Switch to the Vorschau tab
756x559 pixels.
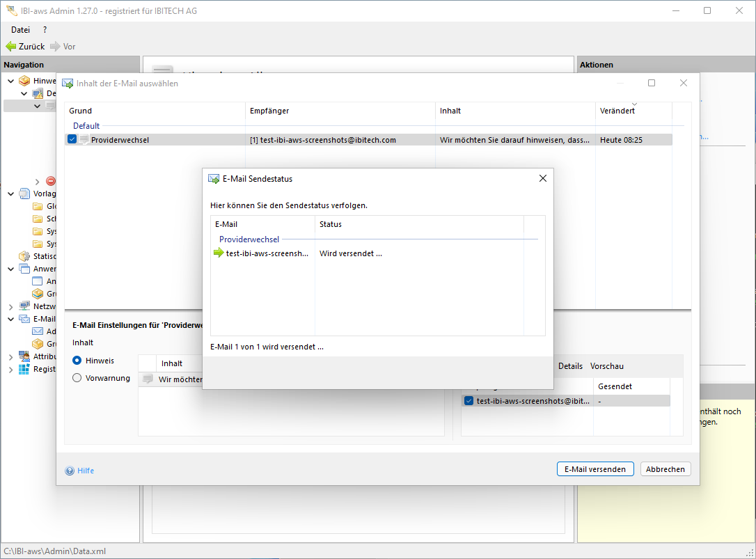606,366
